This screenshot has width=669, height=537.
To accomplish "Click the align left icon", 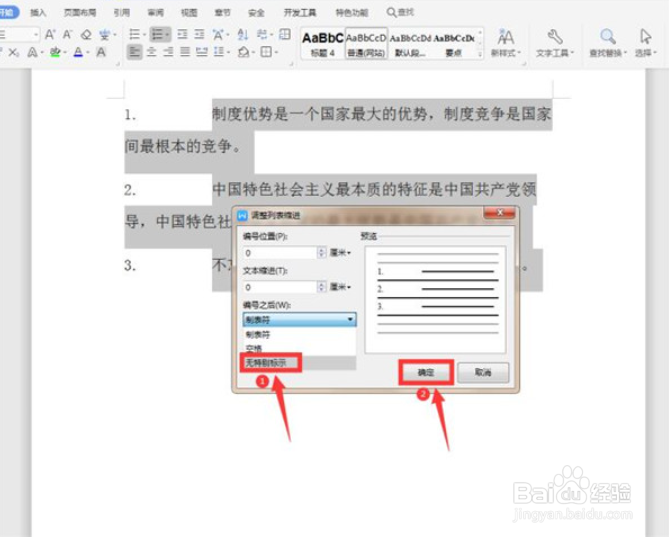I will 134,52.
